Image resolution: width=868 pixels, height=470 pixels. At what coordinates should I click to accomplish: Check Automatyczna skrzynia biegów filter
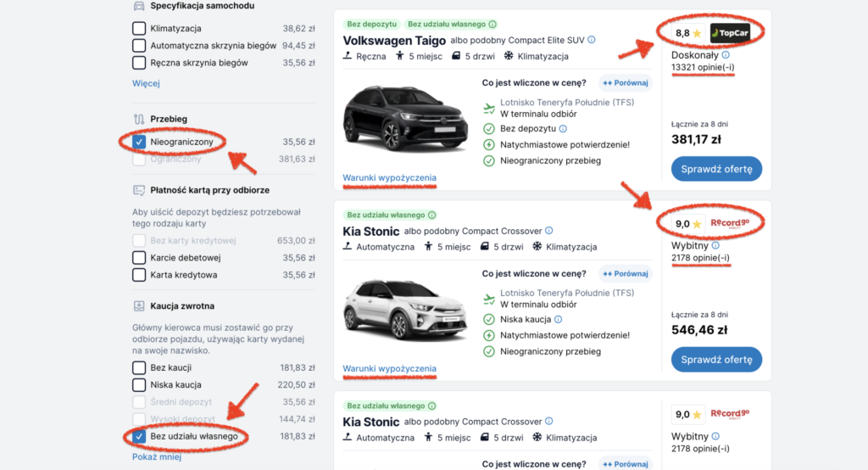(139, 46)
